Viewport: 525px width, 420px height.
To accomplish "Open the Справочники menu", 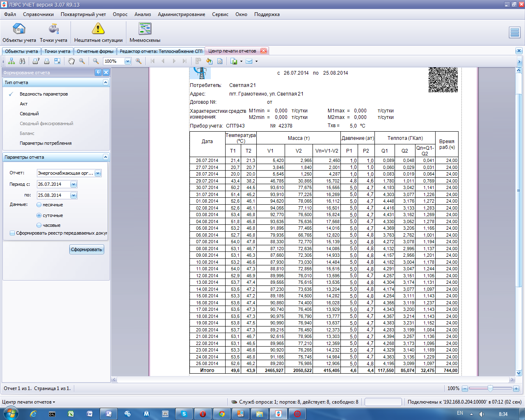I will pos(38,14).
